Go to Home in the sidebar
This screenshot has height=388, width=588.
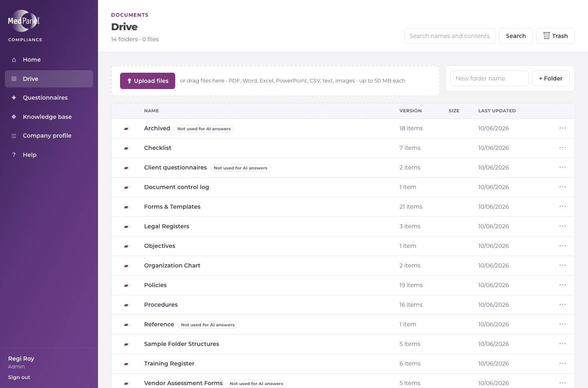[49, 60]
